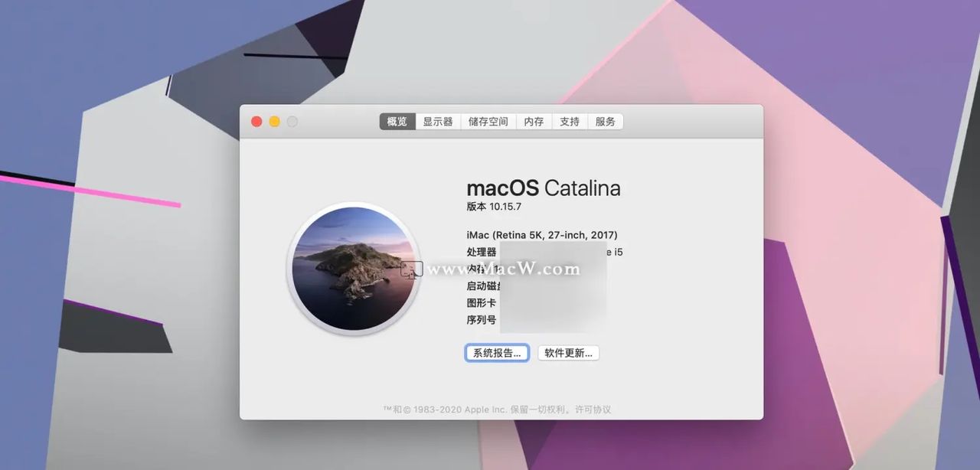The width and height of the screenshot is (980, 470).
Task: Click the 序列号 label
Action: [482, 320]
